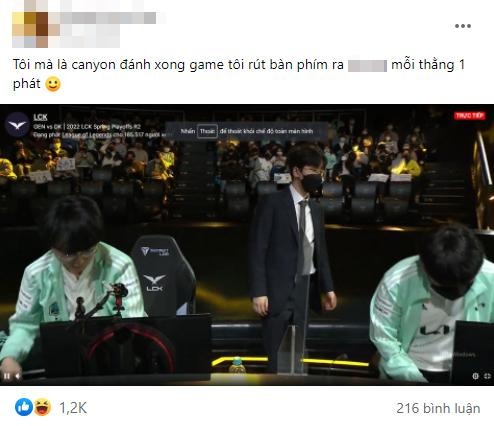
Task: Open the 216 bình luận comments
Action: tap(438, 408)
